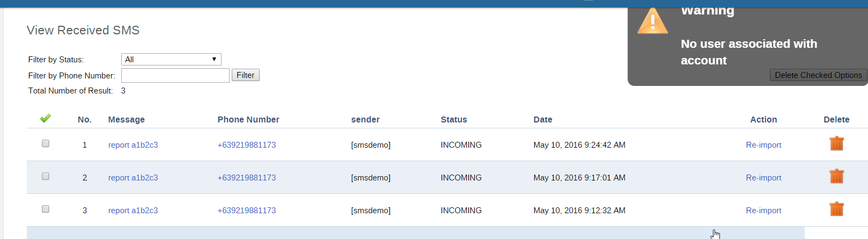The image size is (868, 239).
Task: Re-import the 9:24:42 AM message
Action: pos(763,145)
